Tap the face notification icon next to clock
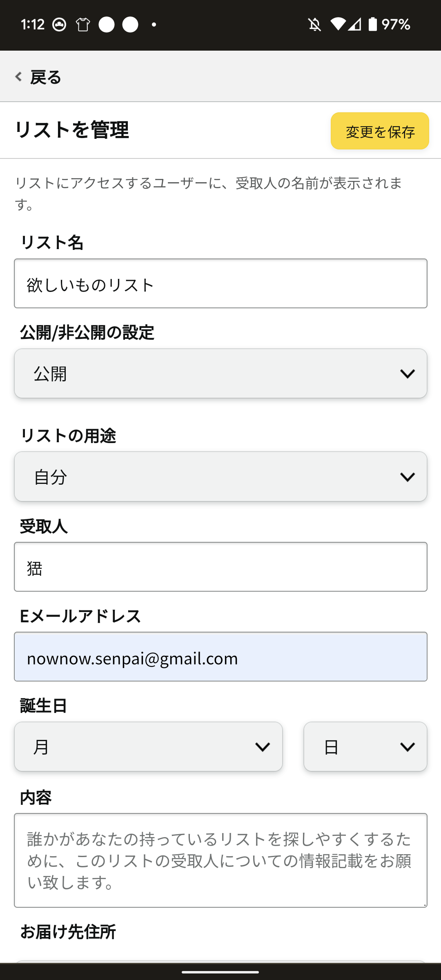Viewport: 441px width, 980px height. [59, 24]
